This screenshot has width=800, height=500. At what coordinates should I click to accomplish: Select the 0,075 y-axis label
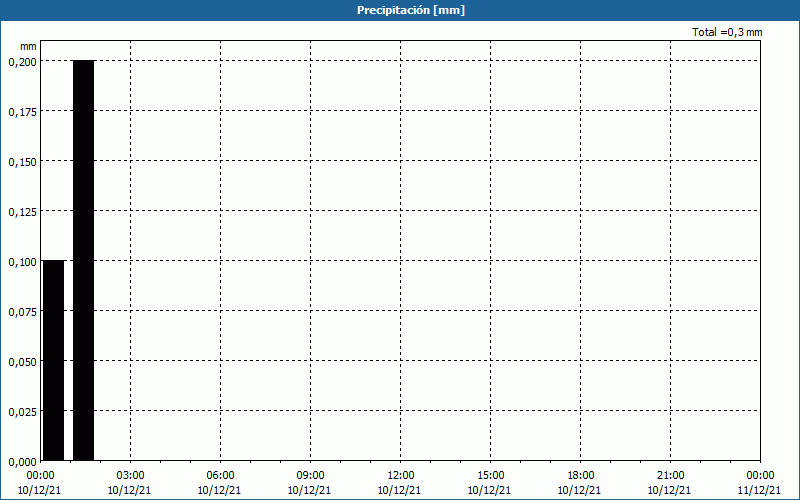pyautogui.click(x=22, y=311)
